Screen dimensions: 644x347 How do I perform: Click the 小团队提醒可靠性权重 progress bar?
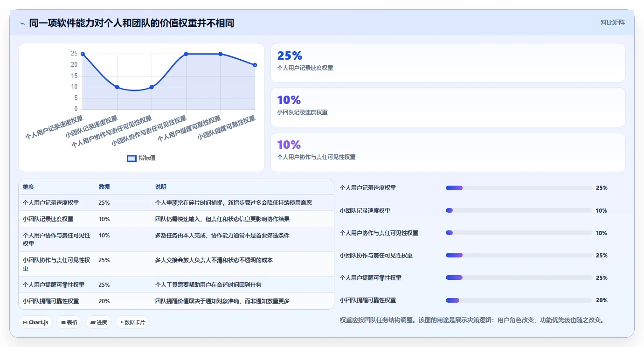click(x=519, y=300)
